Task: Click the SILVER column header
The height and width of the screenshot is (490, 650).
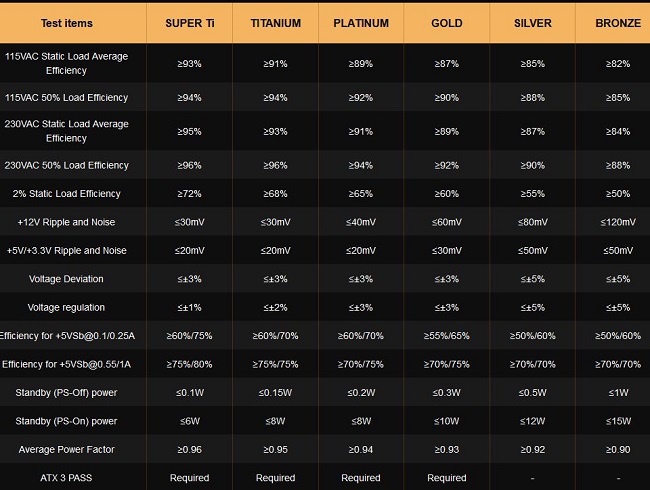Action: (532, 23)
